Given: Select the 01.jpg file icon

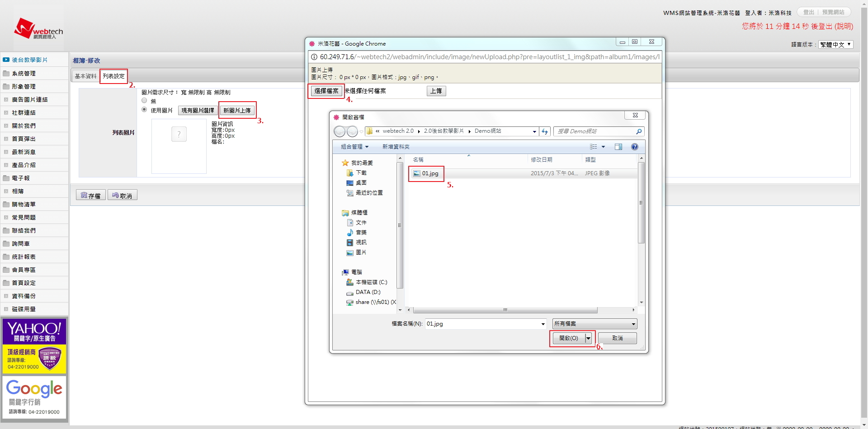Looking at the screenshot, I should point(417,173).
